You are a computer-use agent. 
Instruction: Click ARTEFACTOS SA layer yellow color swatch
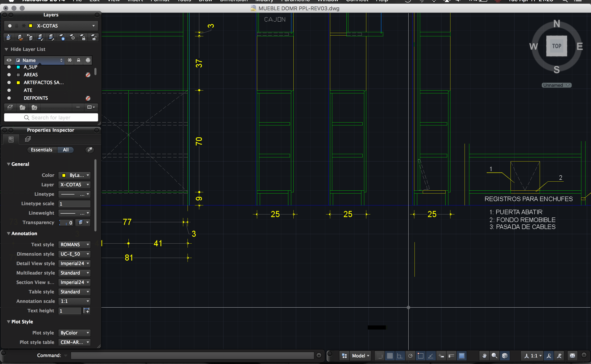point(18,82)
